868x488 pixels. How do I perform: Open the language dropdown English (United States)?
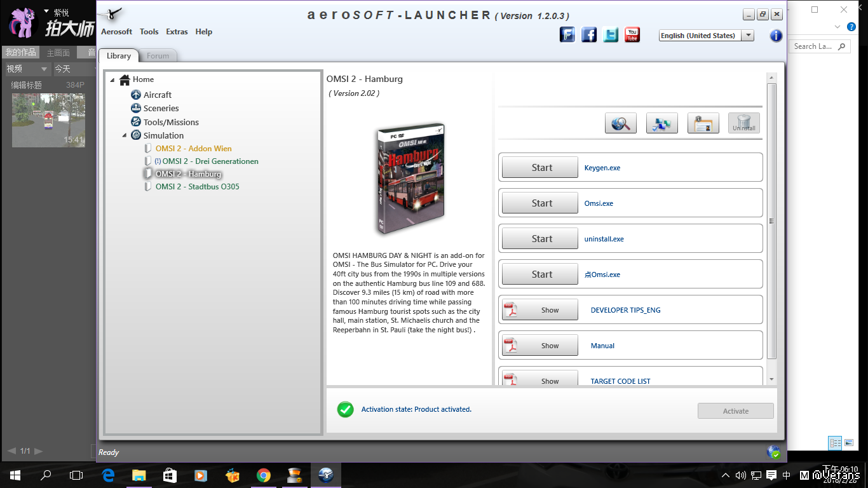tap(707, 36)
